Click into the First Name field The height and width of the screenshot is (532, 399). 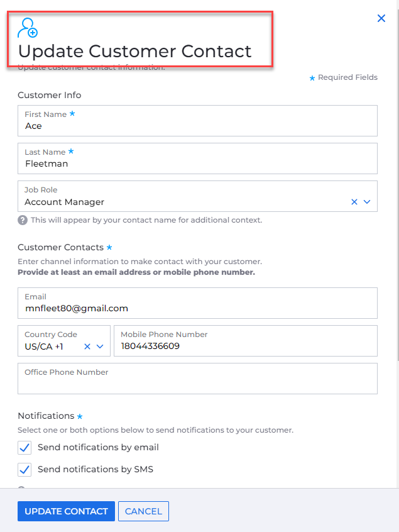(197, 126)
